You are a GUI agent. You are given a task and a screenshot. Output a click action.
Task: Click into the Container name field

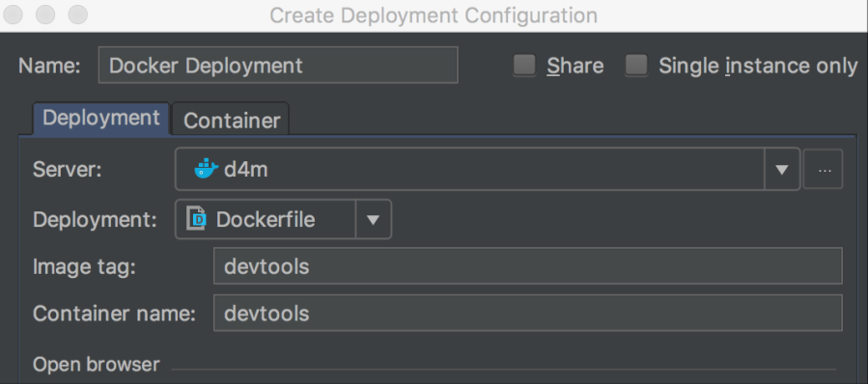coord(528,314)
